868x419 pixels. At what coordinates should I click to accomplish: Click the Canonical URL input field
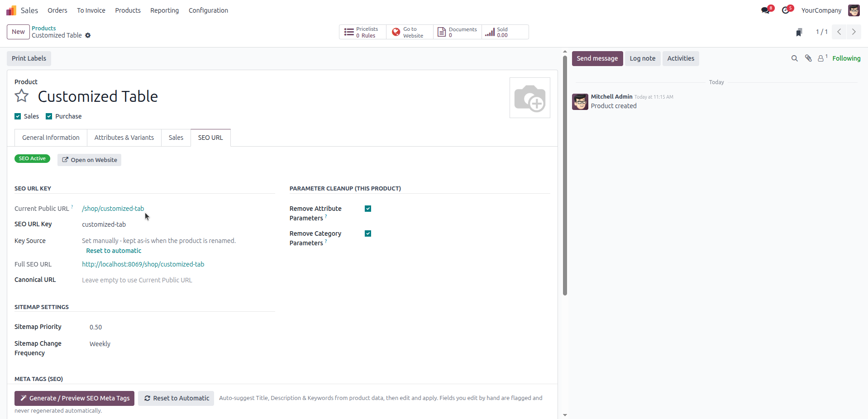point(178,280)
